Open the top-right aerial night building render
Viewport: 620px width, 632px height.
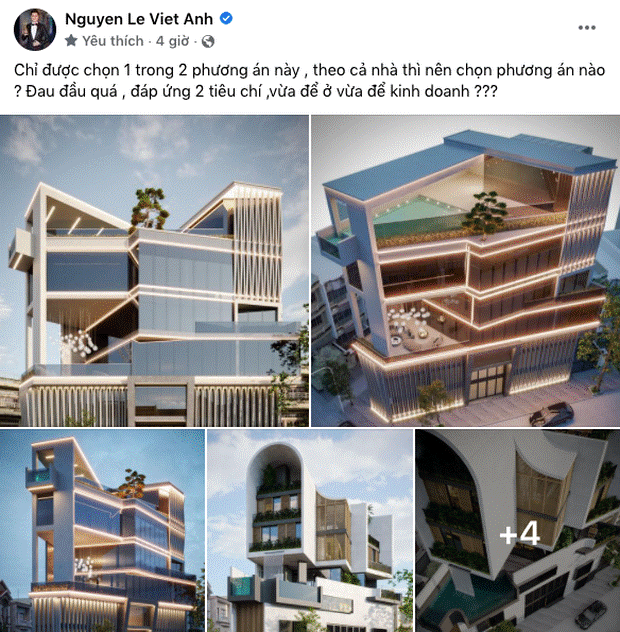click(x=466, y=271)
